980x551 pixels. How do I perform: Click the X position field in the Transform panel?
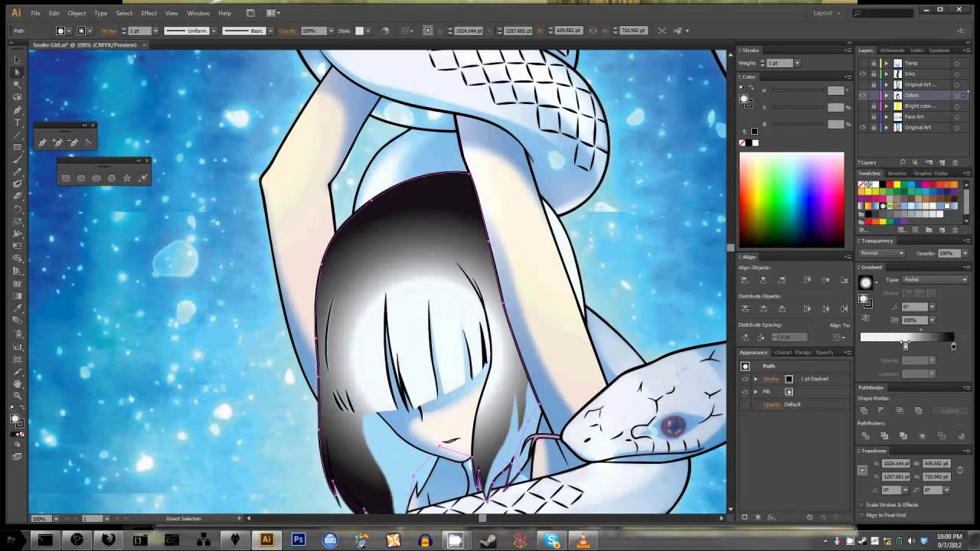click(x=897, y=464)
